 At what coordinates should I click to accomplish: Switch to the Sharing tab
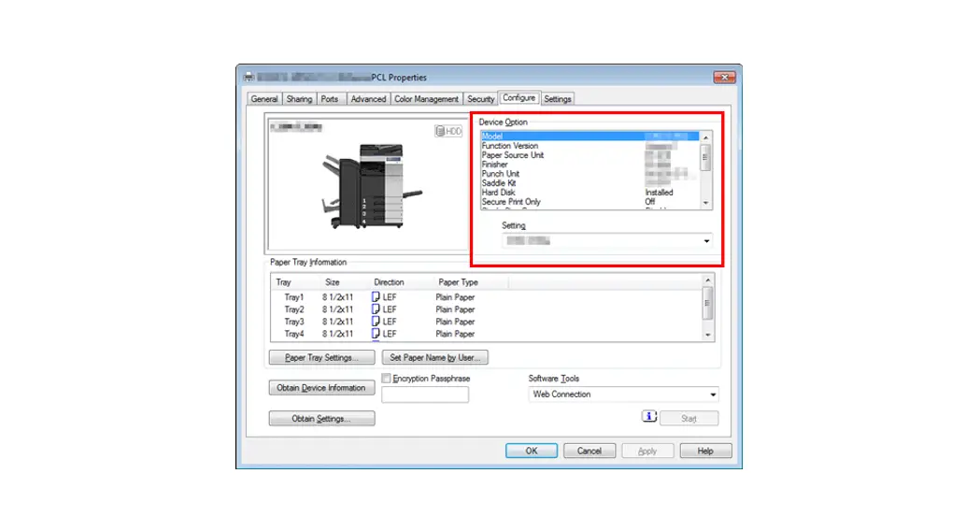[299, 99]
